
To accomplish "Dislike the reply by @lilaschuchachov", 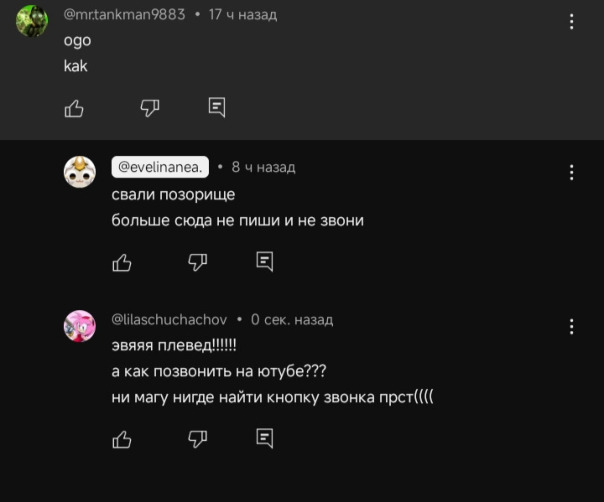I will point(198,438).
